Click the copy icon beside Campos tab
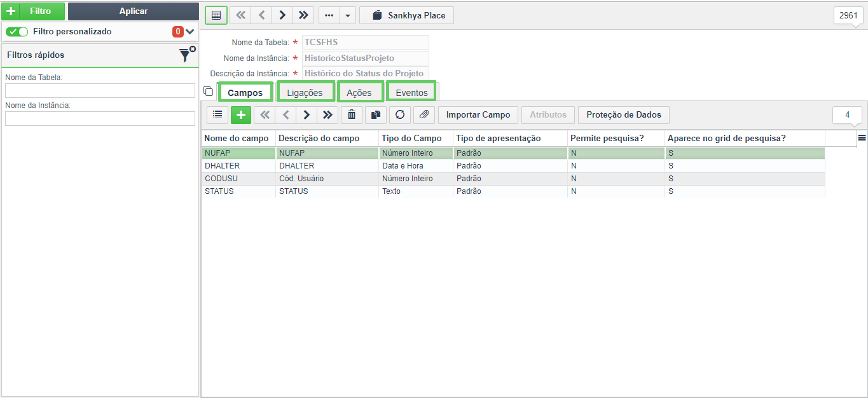The width and height of the screenshot is (868, 398). pos(208,92)
